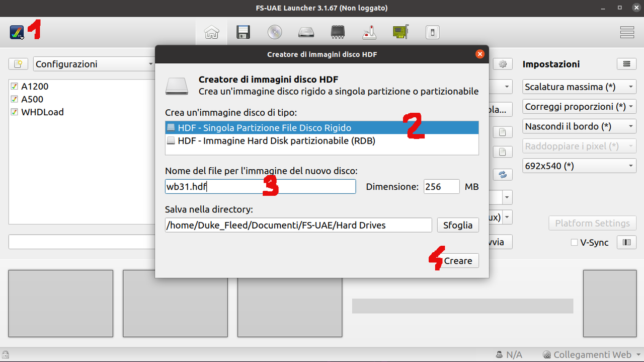Open the joystick input tab
Screen dimensions: 644x362
[369, 33]
